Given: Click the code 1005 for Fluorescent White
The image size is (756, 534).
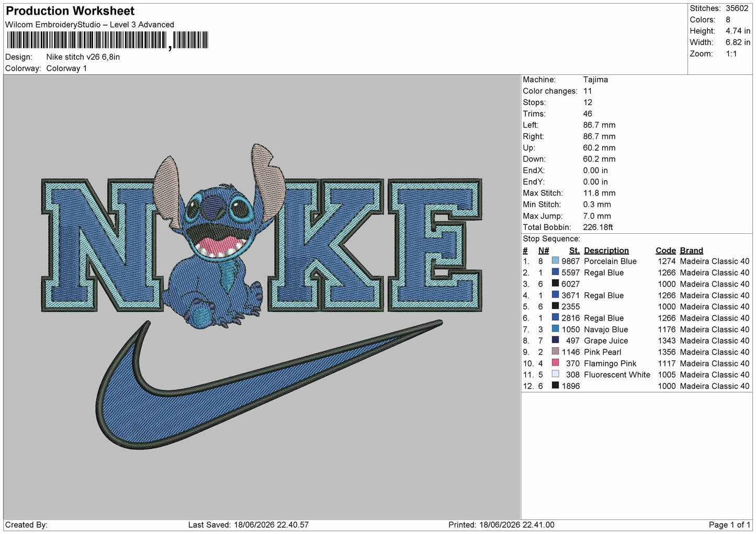Looking at the screenshot, I should [x=667, y=374].
